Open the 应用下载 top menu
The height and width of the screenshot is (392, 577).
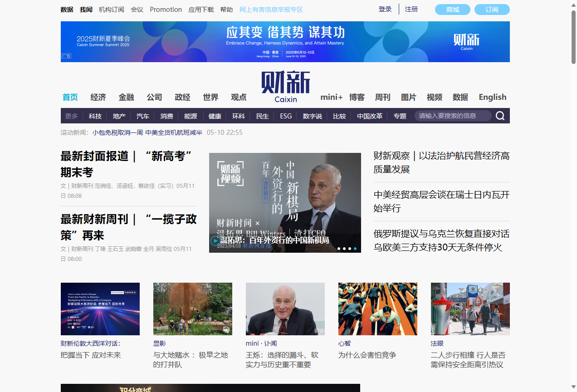point(201,10)
